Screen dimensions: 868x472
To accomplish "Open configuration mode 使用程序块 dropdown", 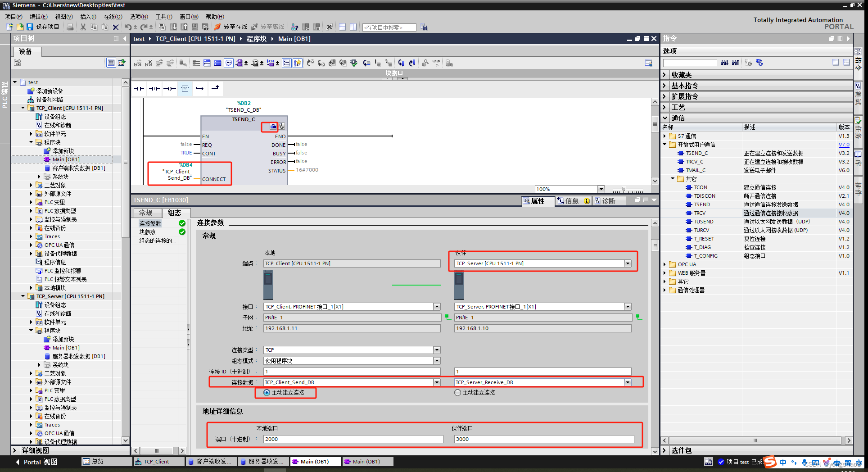I will (x=437, y=361).
